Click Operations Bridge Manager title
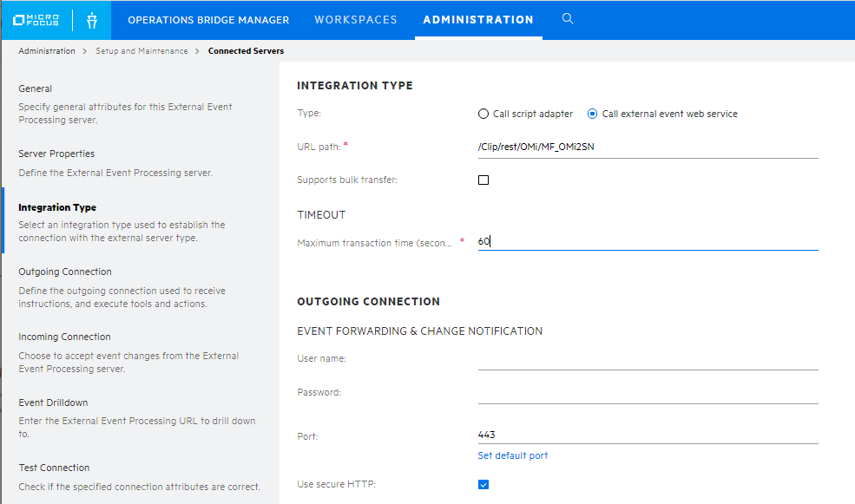The height and width of the screenshot is (504, 855). [208, 20]
